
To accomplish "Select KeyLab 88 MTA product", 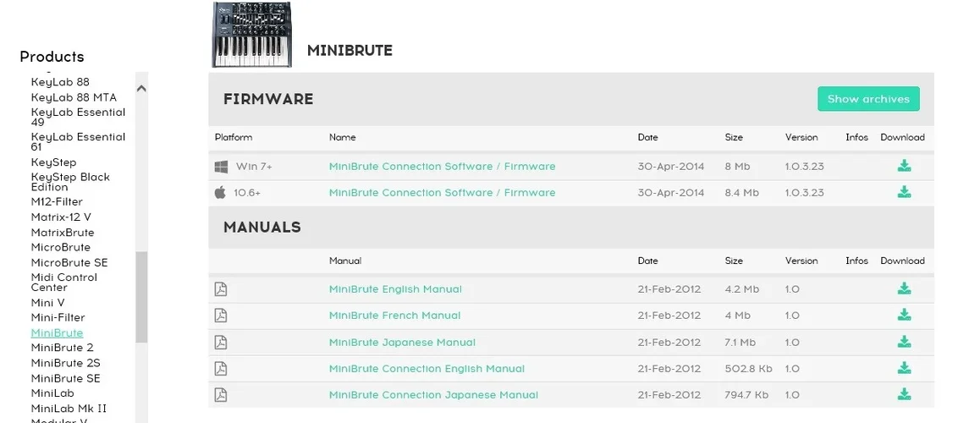I will point(74,97).
